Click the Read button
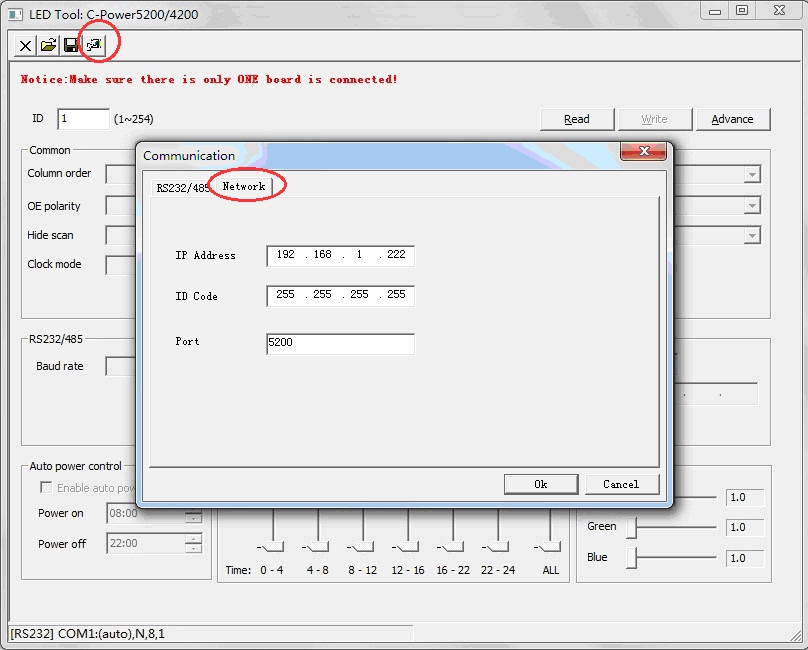Screen dimensions: 808x650 pos(576,119)
